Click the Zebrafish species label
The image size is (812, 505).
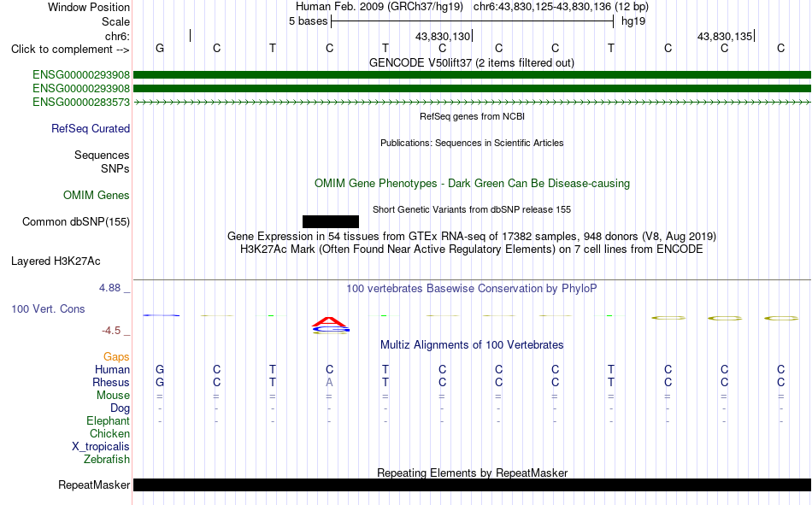(x=107, y=460)
